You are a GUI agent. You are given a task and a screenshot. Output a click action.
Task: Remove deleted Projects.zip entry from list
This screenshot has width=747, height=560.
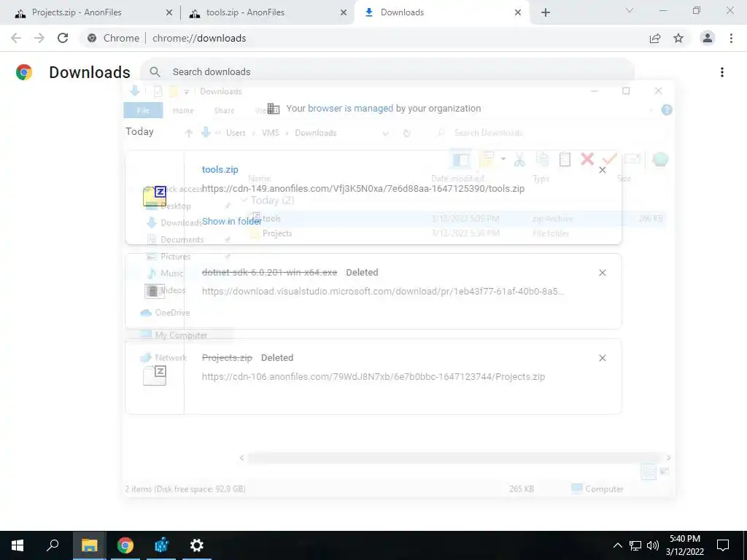point(602,358)
